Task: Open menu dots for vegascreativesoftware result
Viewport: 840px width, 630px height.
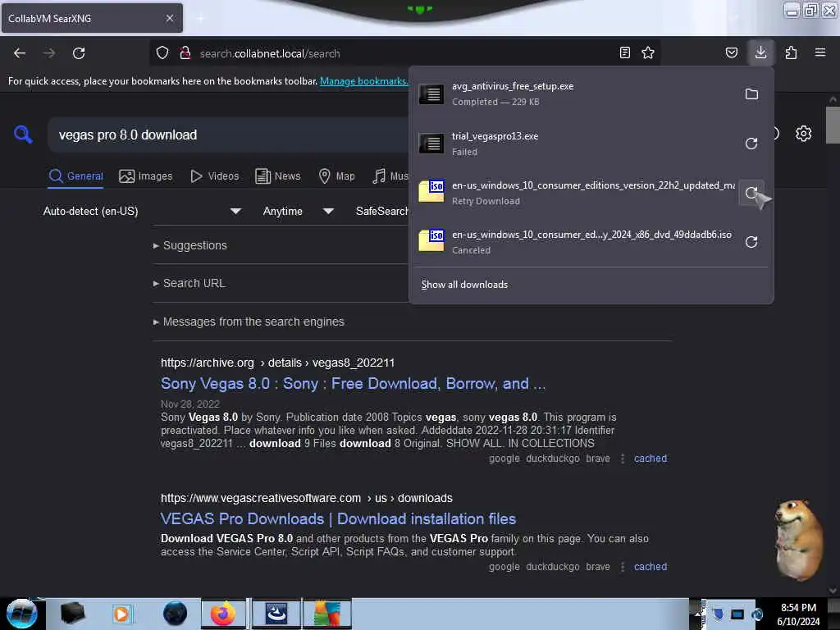Action: pos(622,567)
